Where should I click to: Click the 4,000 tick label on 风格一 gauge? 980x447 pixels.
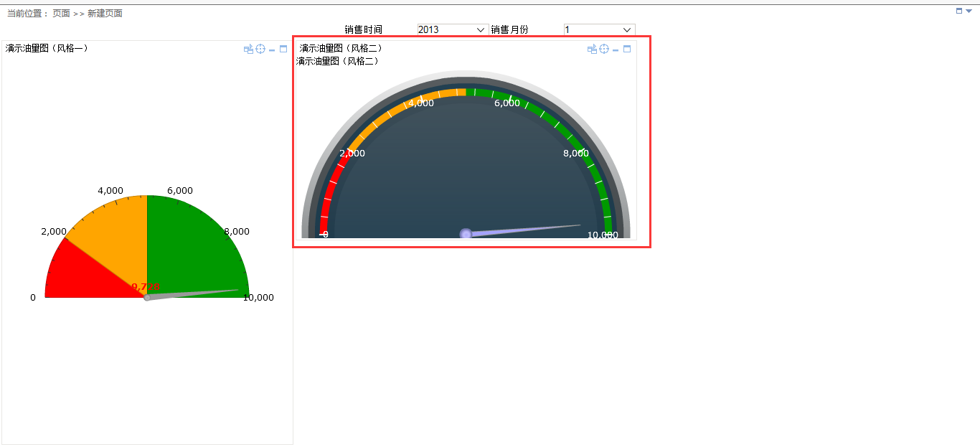coord(110,191)
